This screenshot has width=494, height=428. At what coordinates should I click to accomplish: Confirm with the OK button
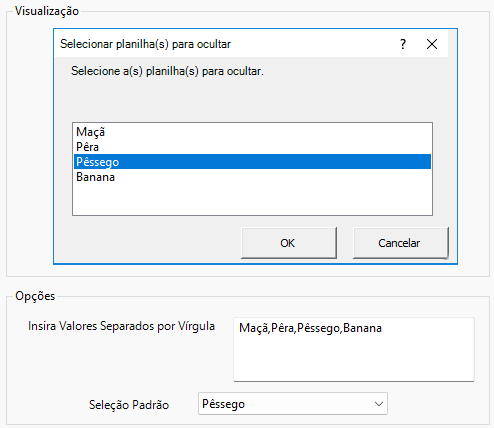[x=289, y=243]
